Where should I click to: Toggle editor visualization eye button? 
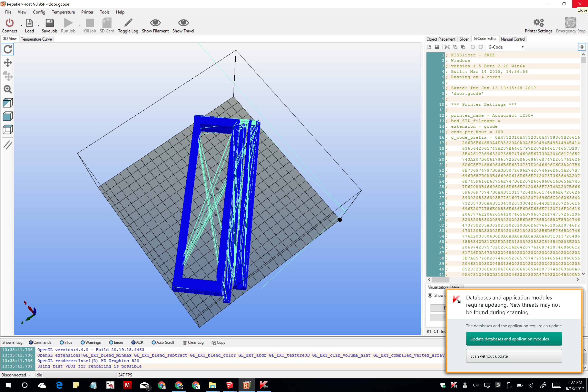click(x=582, y=47)
